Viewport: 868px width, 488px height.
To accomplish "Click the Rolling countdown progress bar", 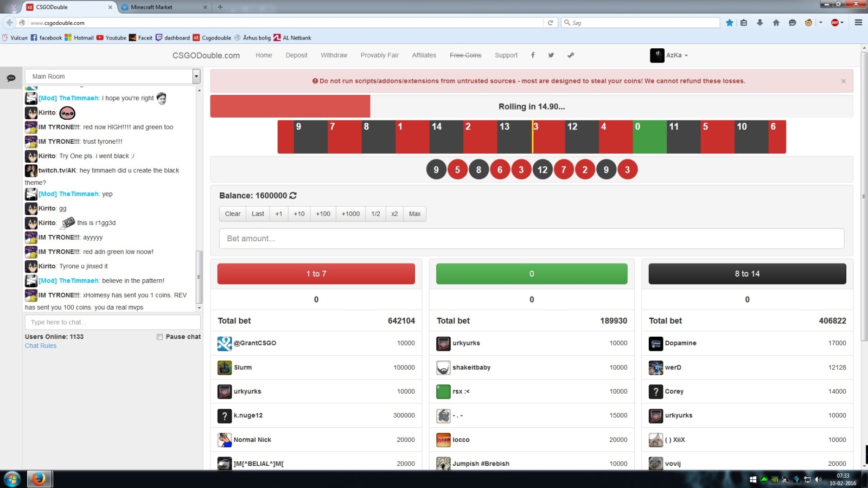I will pyautogui.click(x=532, y=107).
